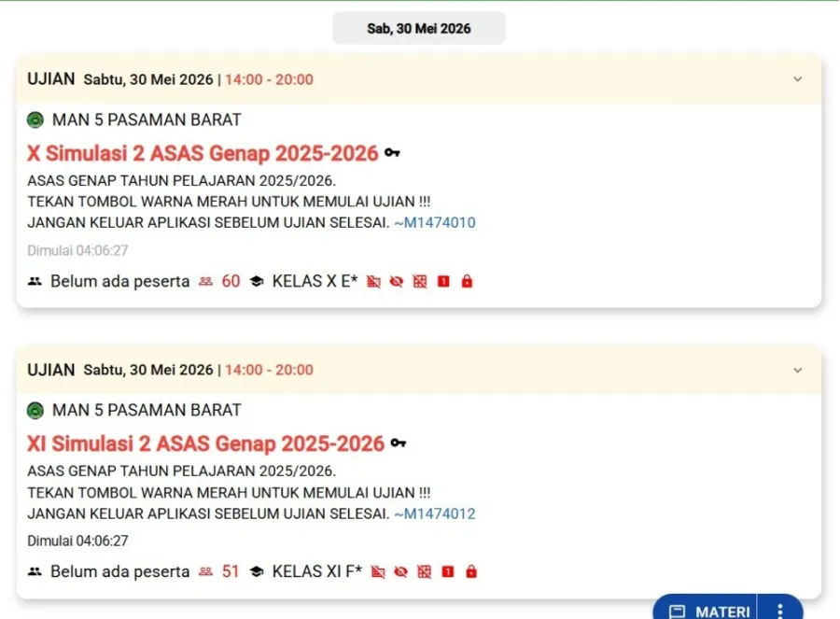Click red group icon next to 51

205,571
